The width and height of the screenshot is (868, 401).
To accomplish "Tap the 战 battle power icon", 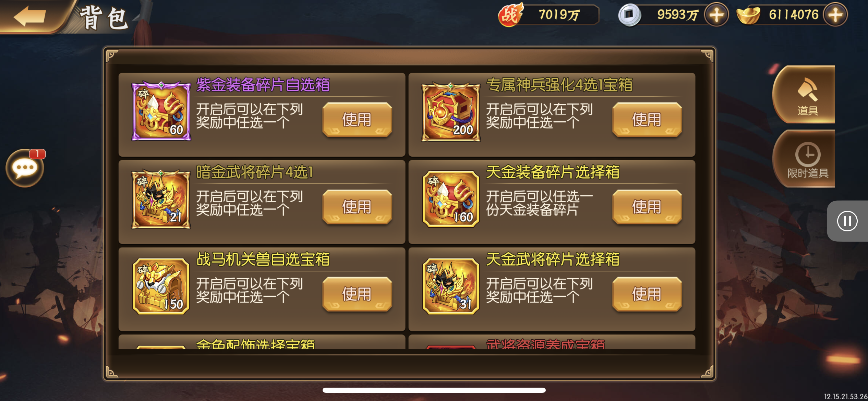I will pos(510,15).
